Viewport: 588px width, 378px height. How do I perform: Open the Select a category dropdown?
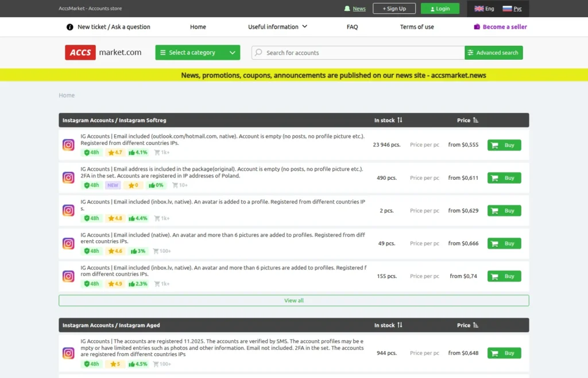coord(198,52)
